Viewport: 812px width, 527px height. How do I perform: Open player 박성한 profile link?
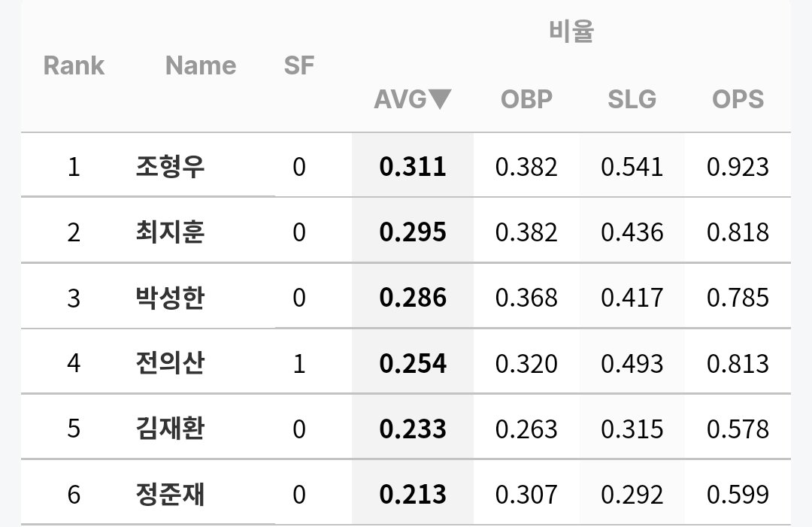pos(170,297)
